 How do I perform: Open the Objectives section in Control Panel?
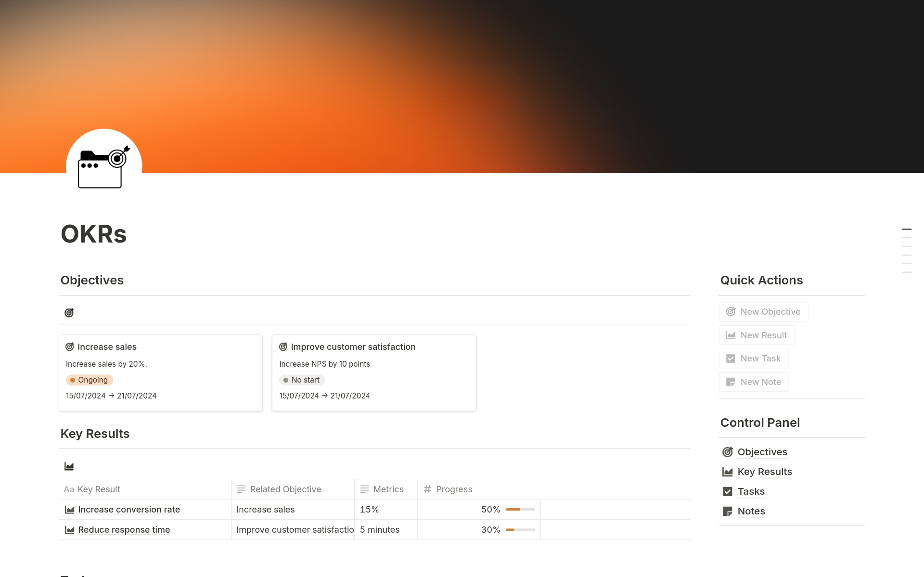[x=762, y=451]
